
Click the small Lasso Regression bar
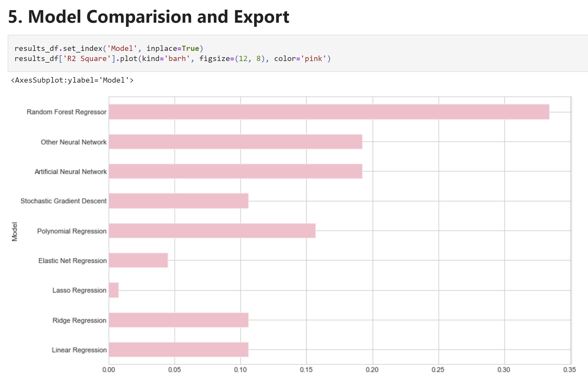[x=114, y=290]
